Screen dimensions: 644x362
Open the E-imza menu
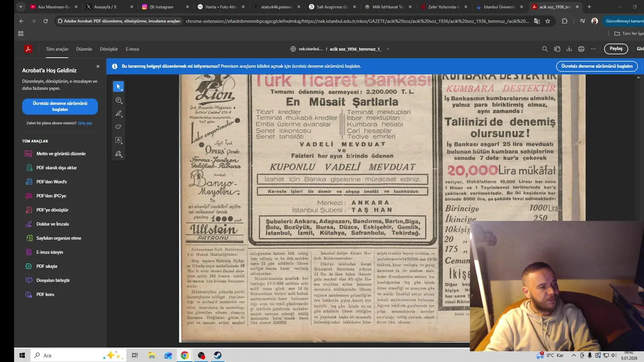click(x=132, y=49)
